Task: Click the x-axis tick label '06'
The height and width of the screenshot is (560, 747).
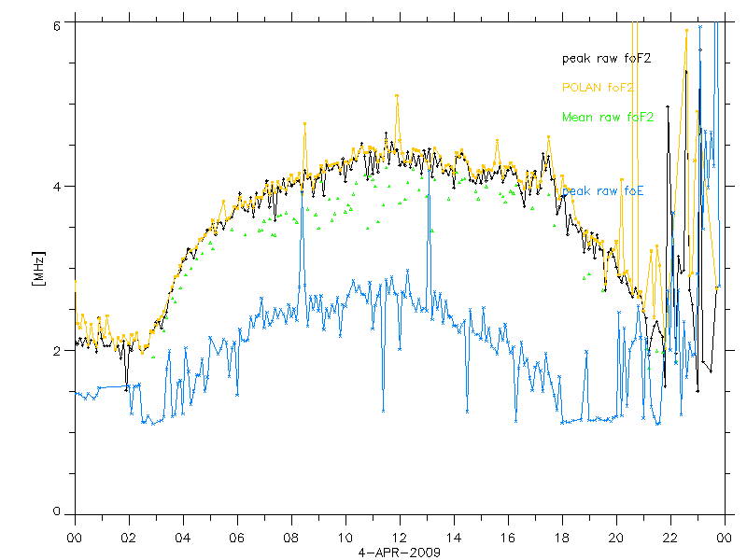Action: [237, 539]
